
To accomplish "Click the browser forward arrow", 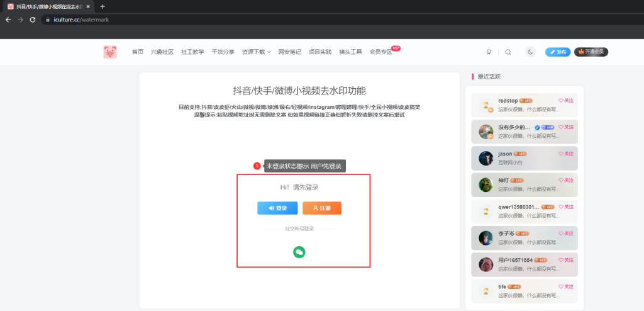I will (21, 20).
